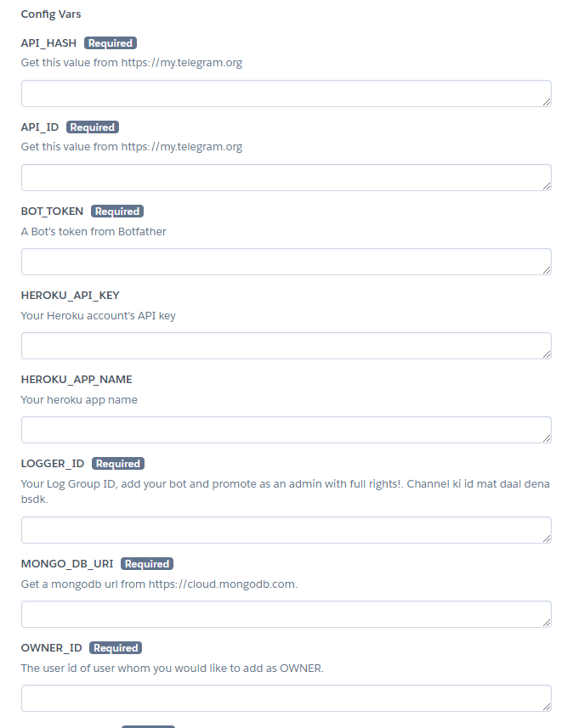Click the Required badge next to BOT_TOKEN
This screenshot has width=573, height=728.
pos(117,212)
